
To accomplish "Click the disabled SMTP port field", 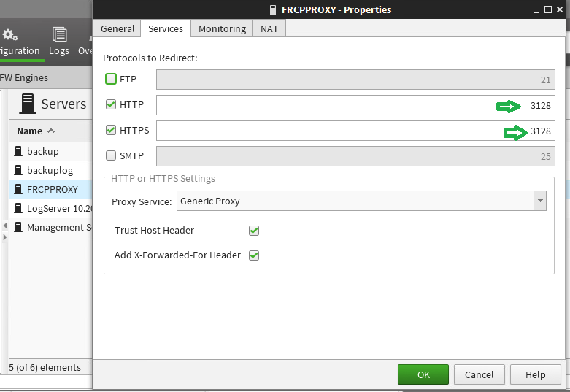I will [355, 156].
